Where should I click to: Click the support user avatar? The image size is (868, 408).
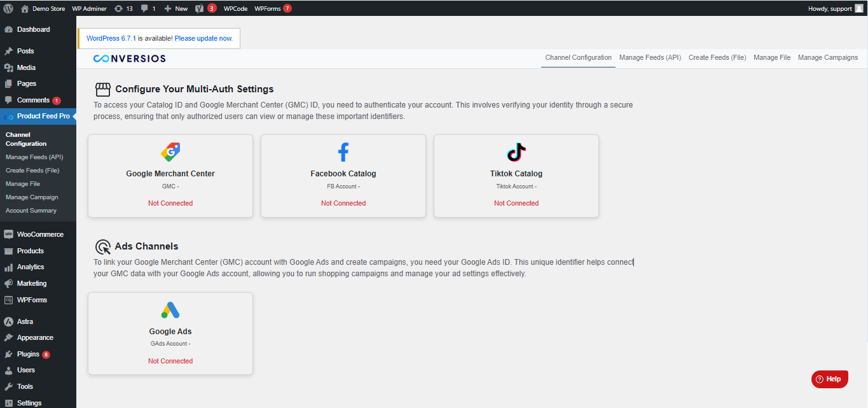click(x=858, y=8)
